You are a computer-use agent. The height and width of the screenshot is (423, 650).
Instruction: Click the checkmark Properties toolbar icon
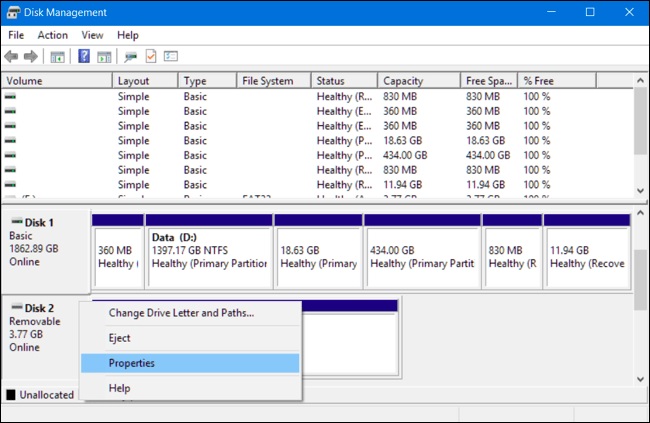151,56
